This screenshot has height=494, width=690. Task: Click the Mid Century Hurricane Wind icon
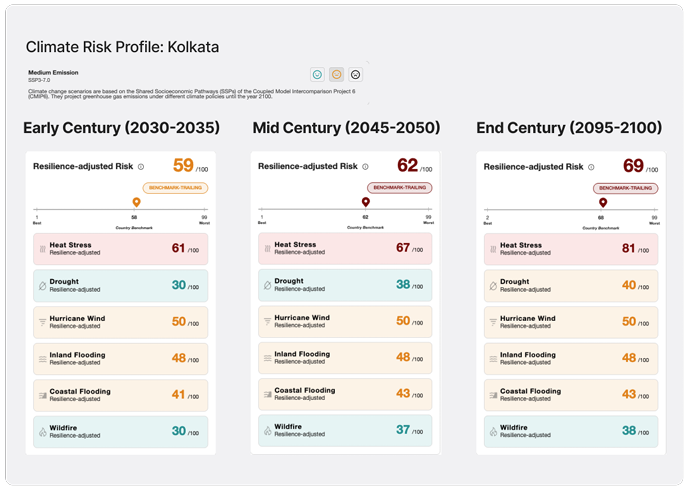tap(266, 321)
